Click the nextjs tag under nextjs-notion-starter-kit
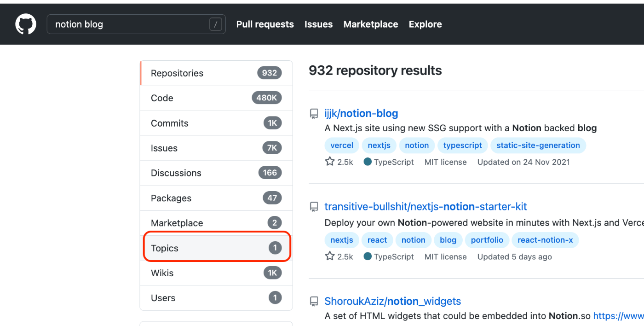Viewport: 644px width, 326px height. coord(342,240)
